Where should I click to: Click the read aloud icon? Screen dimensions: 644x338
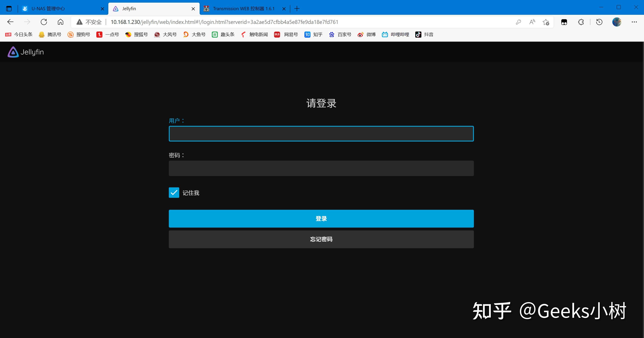[x=532, y=22]
